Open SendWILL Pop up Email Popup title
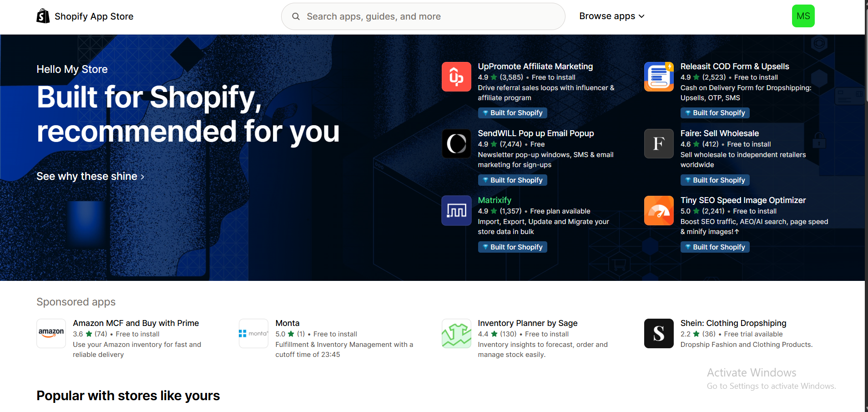The width and height of the screenshot is (868, 412). coord(536,133)
